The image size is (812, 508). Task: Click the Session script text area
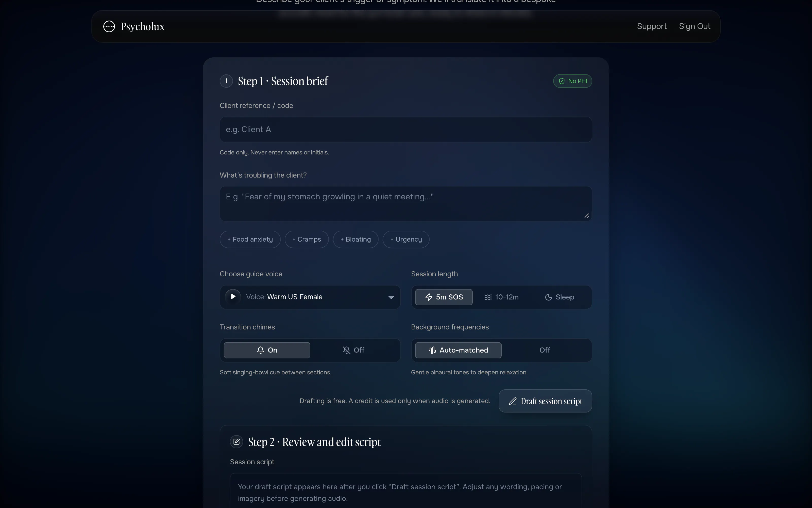[x=406, y=491]
